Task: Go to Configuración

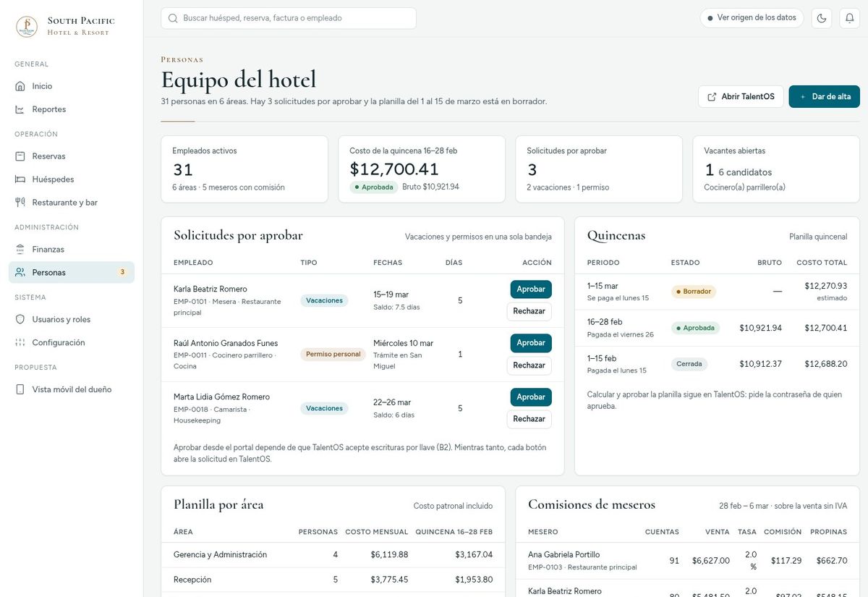Action: (x=72, y=342)
